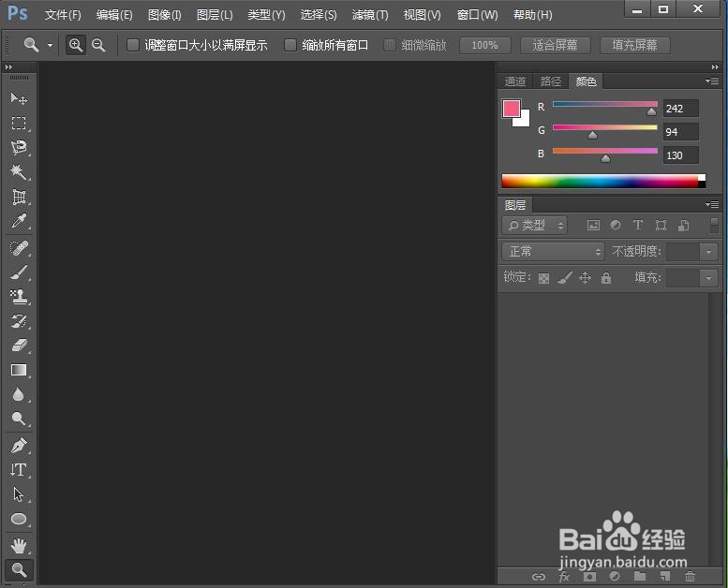
Task: Open the 填充 fill dropdown arrow
Action: coord(708,278)
